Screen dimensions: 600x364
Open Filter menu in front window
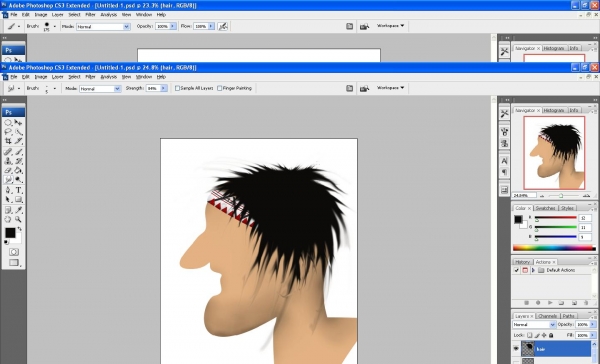point(90,77)
